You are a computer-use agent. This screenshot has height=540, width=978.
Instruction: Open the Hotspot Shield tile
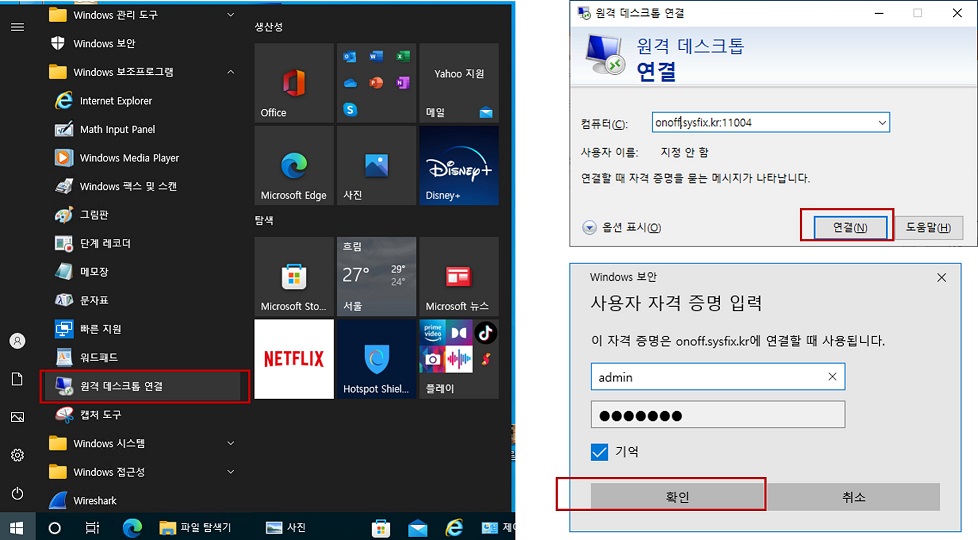point(376,359)
